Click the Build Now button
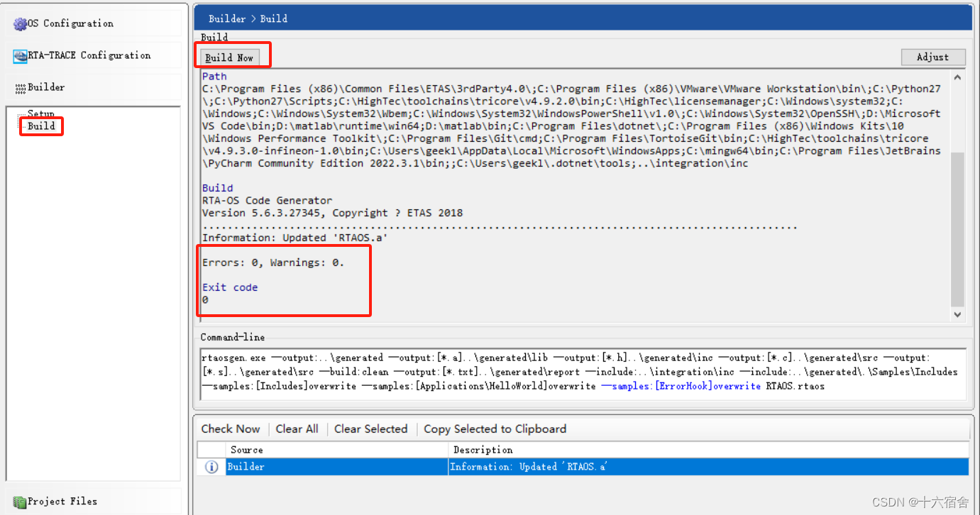This screenshot has width=980, height=515. 229,57
